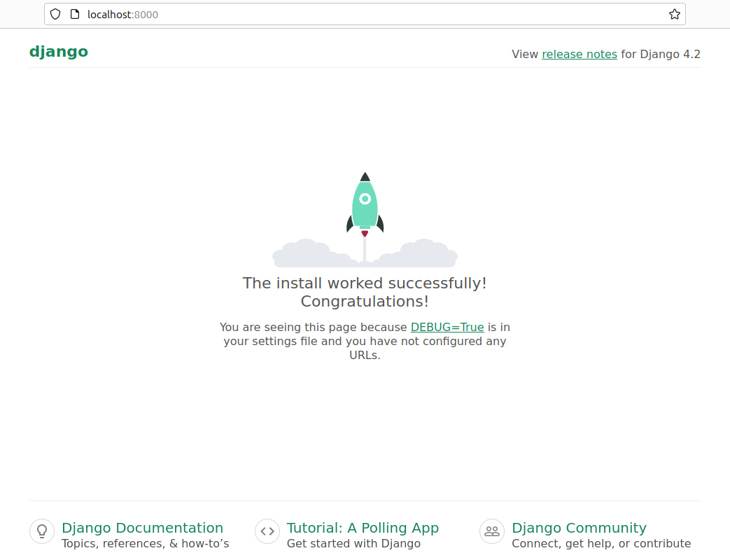Click 'Topics, references, & how-to's' text
Screen dimensions: 730x560
click(146, 544)
